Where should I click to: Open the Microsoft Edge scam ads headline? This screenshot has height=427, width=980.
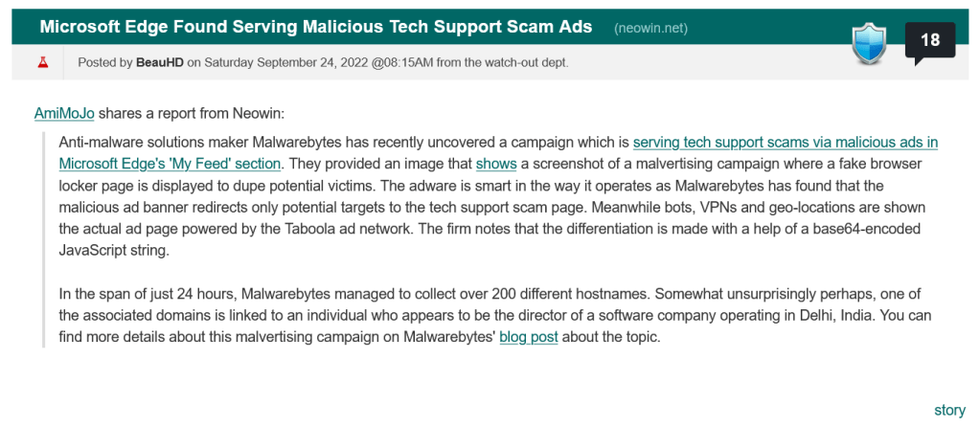point(315,27)
